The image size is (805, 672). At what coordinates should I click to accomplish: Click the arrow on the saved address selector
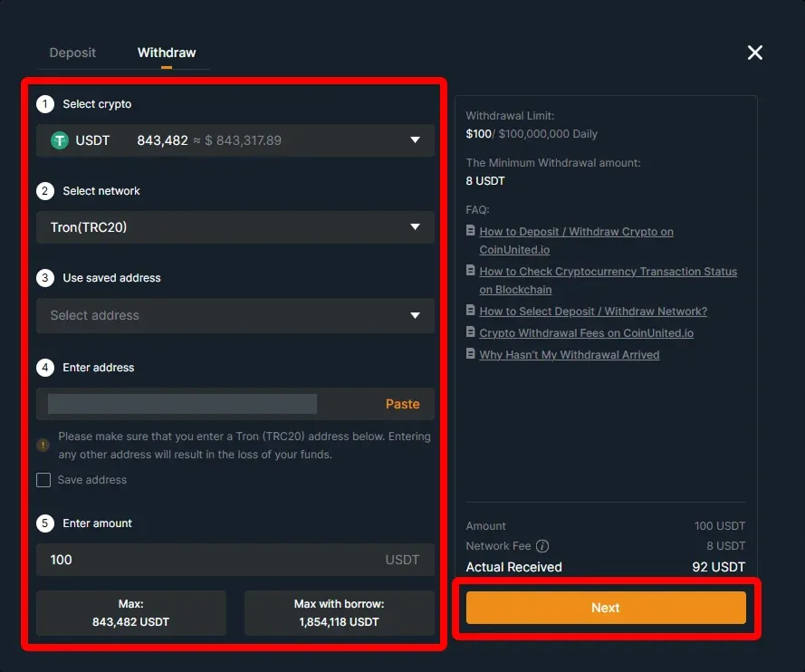[415, 315]
